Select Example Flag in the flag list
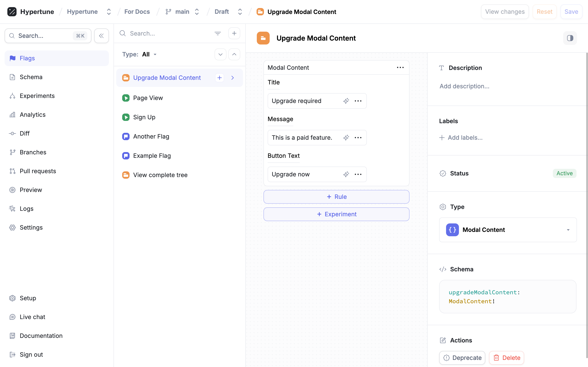Image resolution: width=588 pixels, height=367 pixels. pos(152,156)
